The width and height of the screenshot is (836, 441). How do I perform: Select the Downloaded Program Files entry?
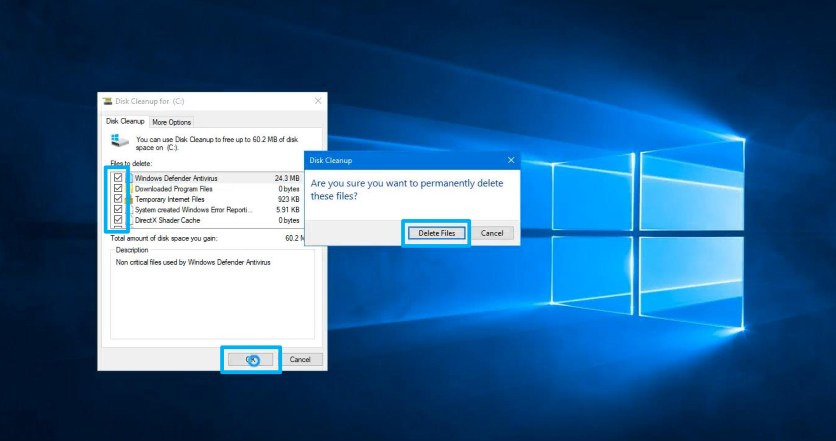point(173,189)
